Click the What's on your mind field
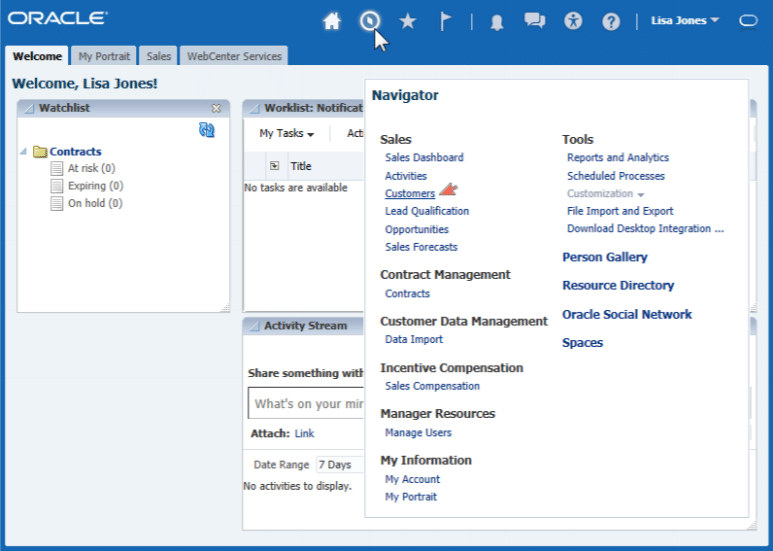 click(305, 404)
